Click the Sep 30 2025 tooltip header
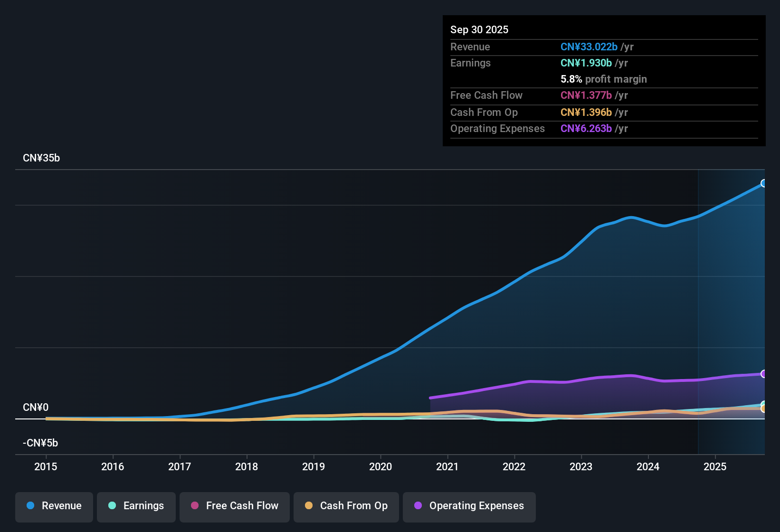Image resolution: width=780 pixels, height=532 pixels. tap(479, 29)
